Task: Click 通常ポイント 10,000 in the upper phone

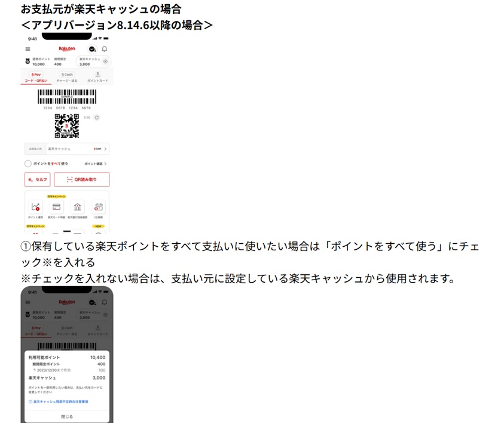Action: point(41,62)
